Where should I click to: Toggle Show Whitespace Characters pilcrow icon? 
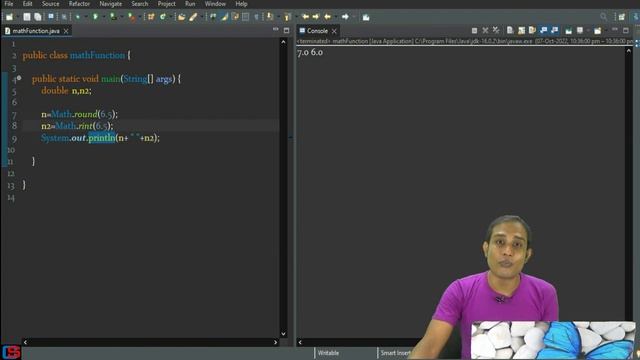pos(256,17)
